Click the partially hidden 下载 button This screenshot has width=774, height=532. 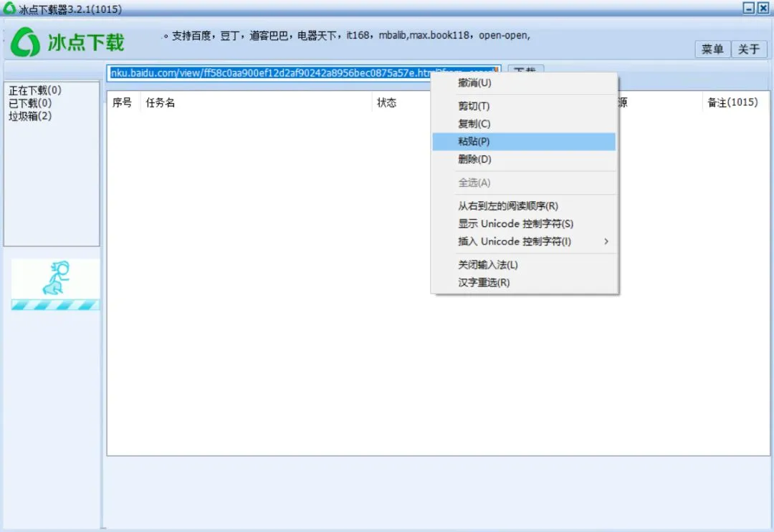[526, 69]
